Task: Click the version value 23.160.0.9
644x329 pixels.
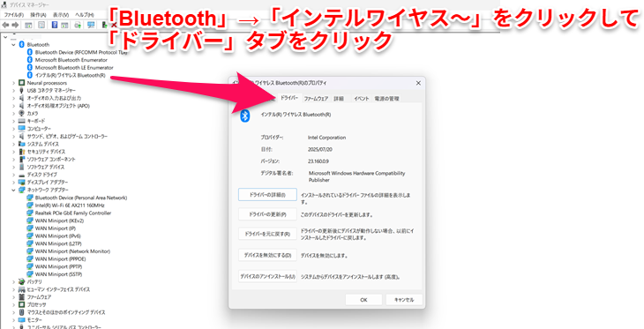Action: coord(318,161)
